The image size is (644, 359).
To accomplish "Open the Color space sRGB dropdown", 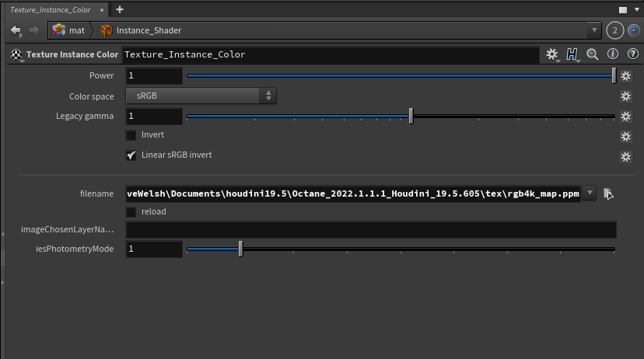I will pyautogui.click(x=201, y=96).
